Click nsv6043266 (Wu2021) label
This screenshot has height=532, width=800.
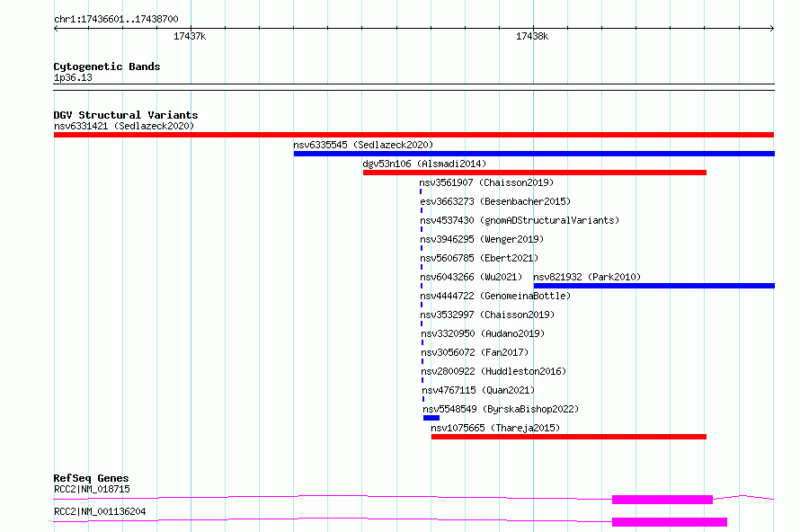[471, 277]
